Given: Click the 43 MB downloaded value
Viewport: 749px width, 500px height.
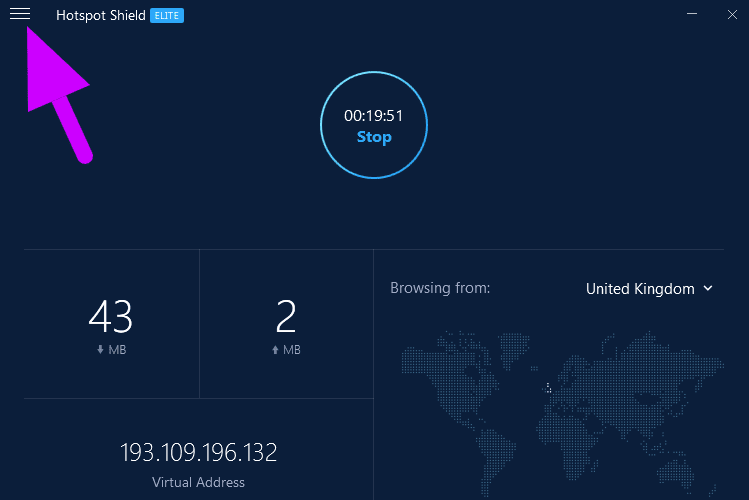Looking at the screenshot, I should coord(111,317).
